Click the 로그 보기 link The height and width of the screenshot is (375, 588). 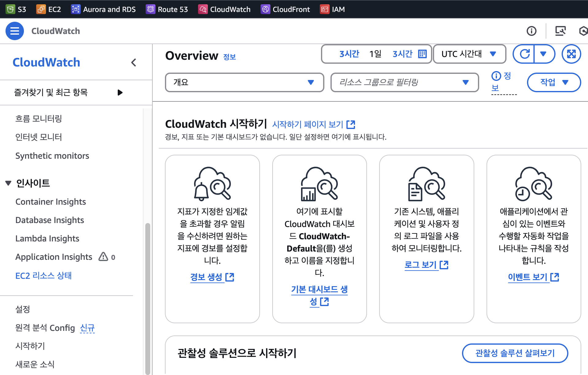426,265
